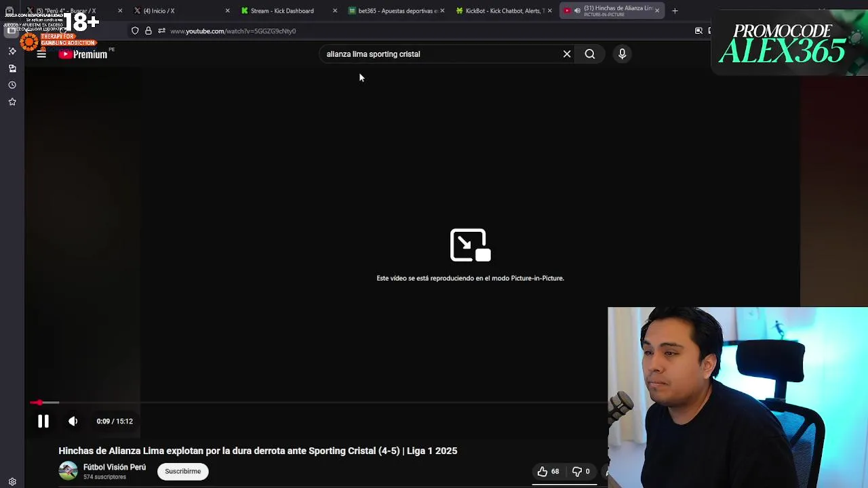Close the Hinchas de Alianza Lima tab
868x488 pixels.
pyautogui.click(x=656, y=11)
